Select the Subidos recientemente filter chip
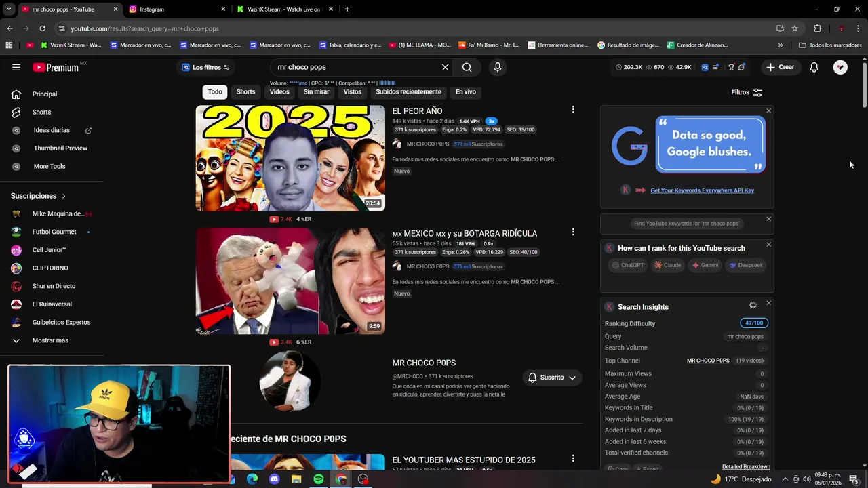This screenshot has width=868, height=488. [x=408, y=92]
